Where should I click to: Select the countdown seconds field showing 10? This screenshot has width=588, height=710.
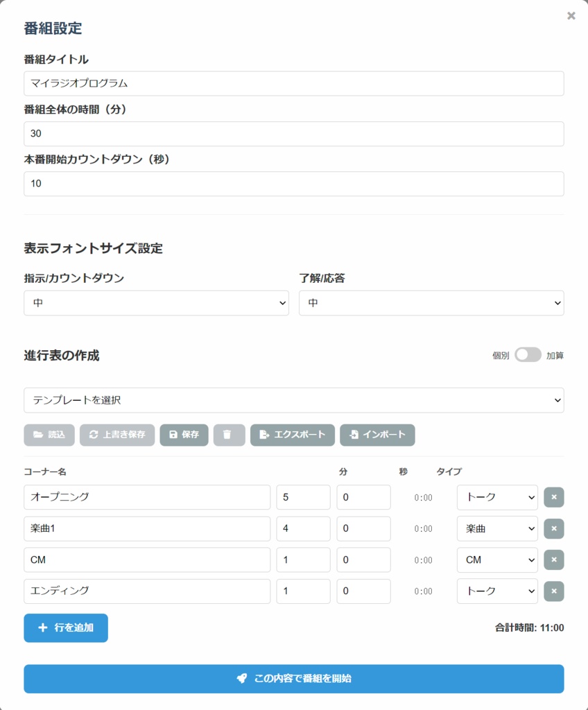tap(293, 184)
